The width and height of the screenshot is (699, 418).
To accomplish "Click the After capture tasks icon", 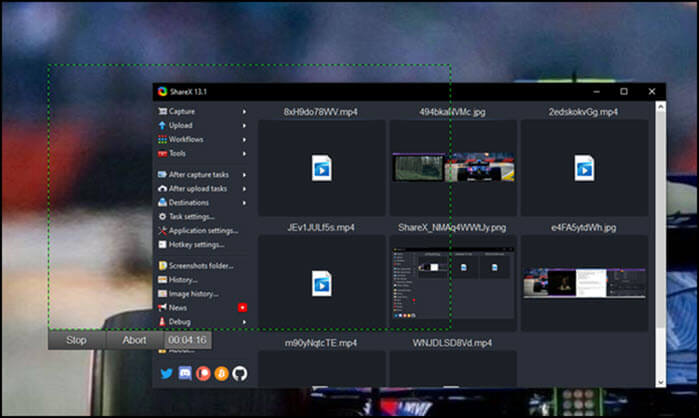I will pyautogui.click(x=163, y=175).
